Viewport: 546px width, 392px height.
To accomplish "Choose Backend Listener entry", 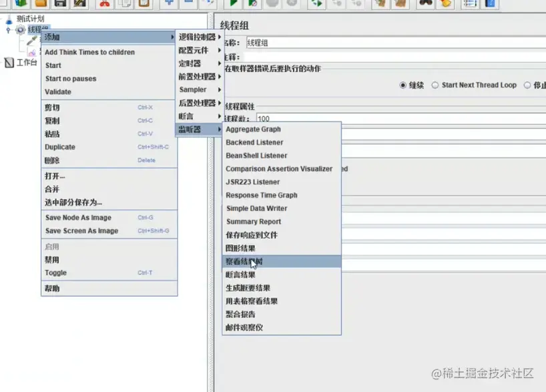I will click(x=282, y=142).
